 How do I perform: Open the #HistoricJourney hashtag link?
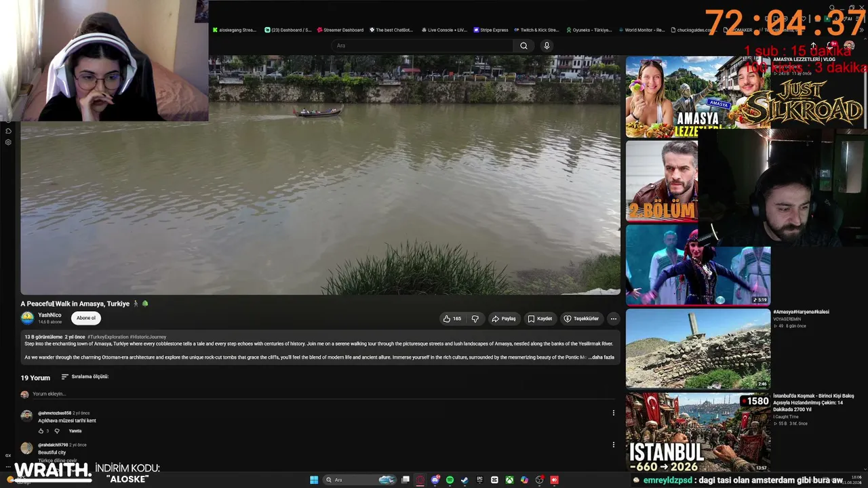click(x=148, y=337)
